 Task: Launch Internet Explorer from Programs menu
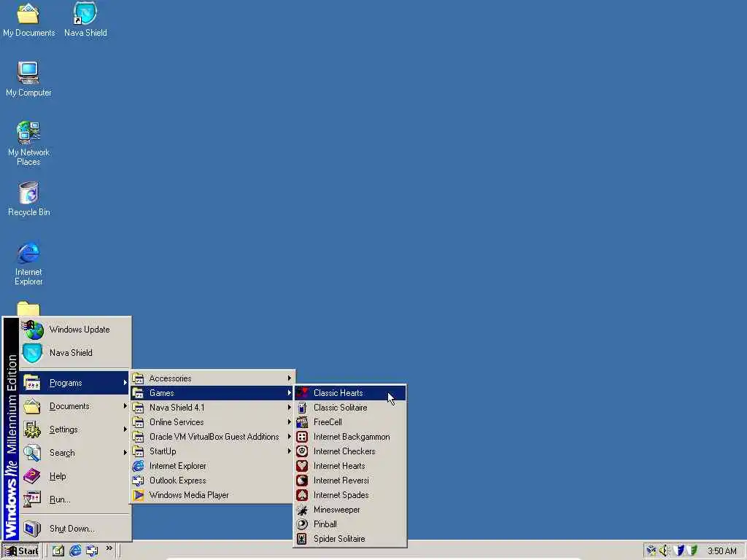[212, 466]
